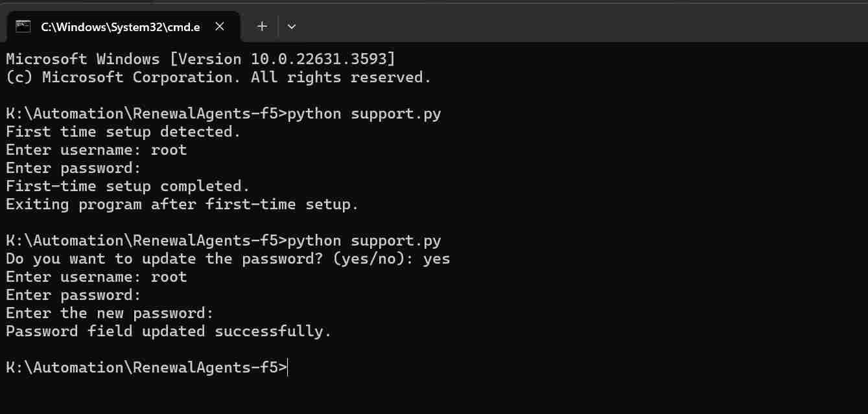
Task: Click the second "python support.py" command
Action: [364, 240]
